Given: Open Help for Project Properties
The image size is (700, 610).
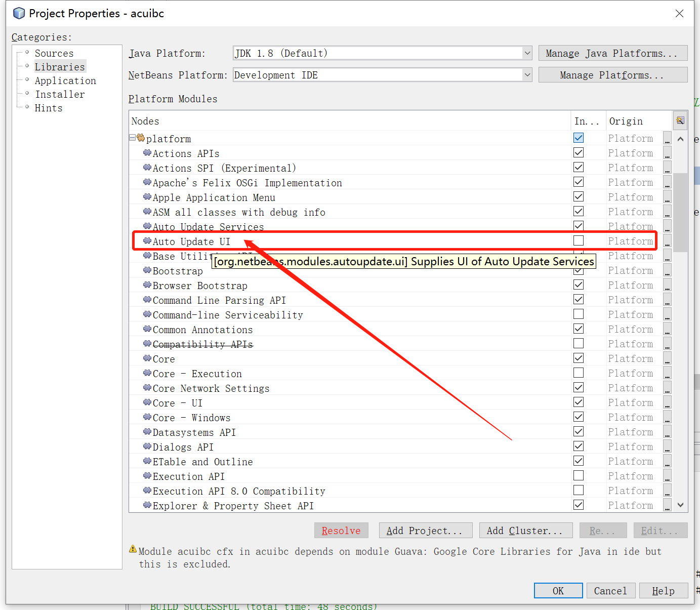Looking at the screenshot, I should (664, 591).
